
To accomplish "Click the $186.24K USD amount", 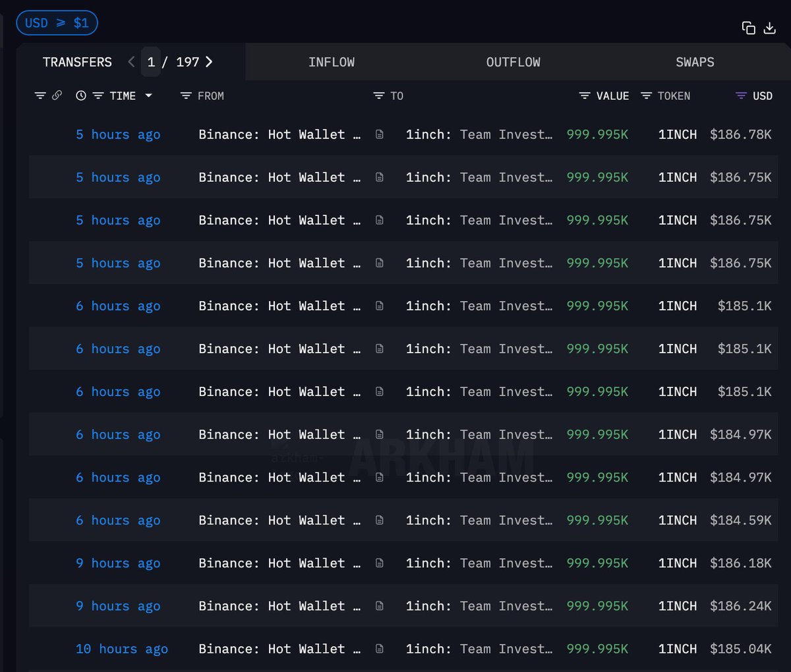I will pos(741,606).
